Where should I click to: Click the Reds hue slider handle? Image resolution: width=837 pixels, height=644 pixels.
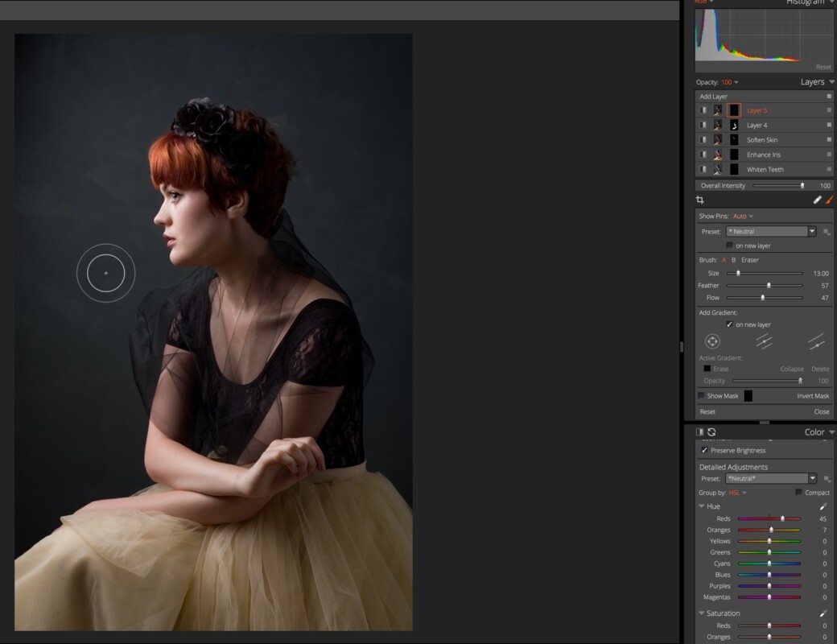[x=782, y=519]
